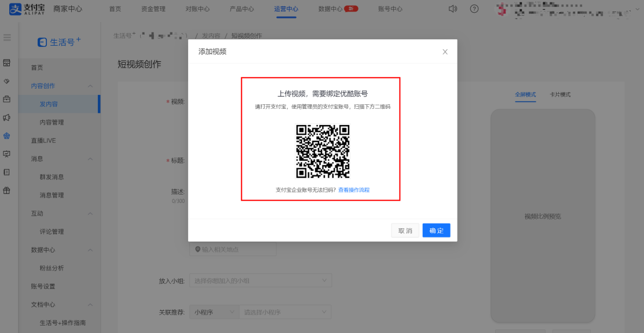
Task: Open 生活号+操作指南 in the sidebar
Action: (63, 323)
